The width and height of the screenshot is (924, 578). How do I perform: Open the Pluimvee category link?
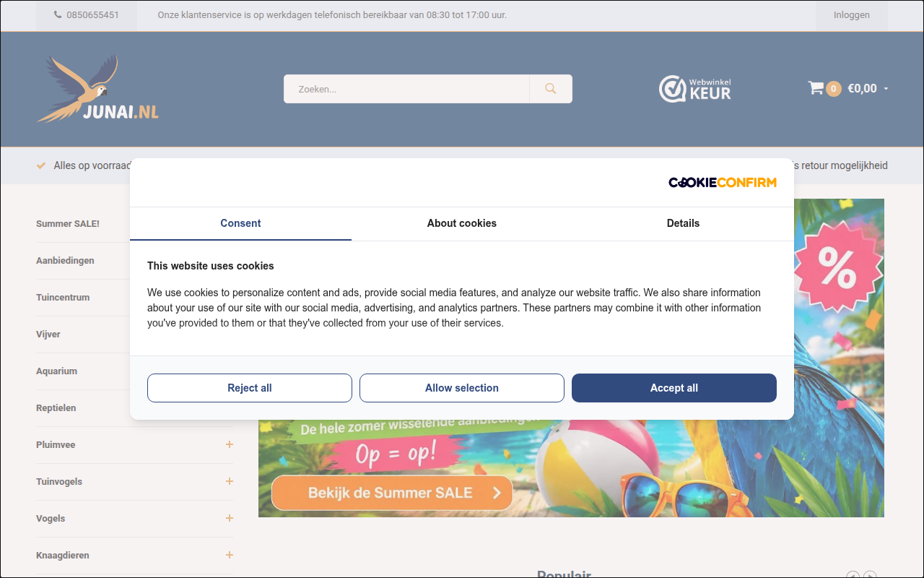pos(56,445)
